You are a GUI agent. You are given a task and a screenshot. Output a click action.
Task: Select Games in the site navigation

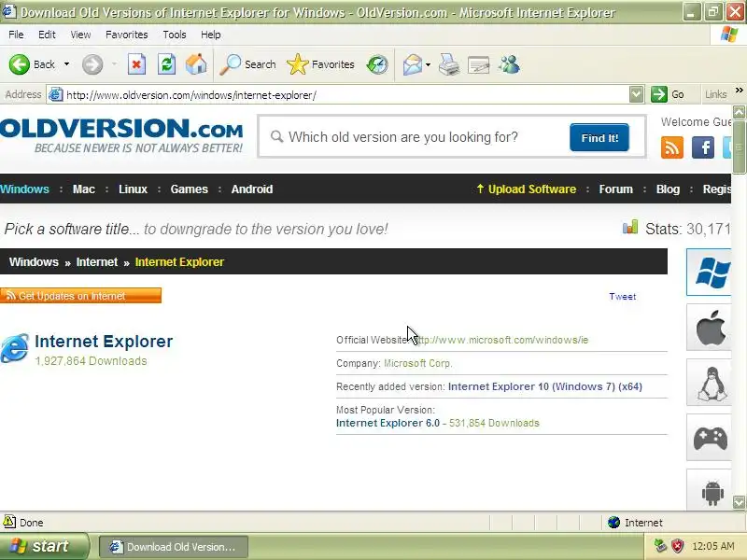click(190, 189)
